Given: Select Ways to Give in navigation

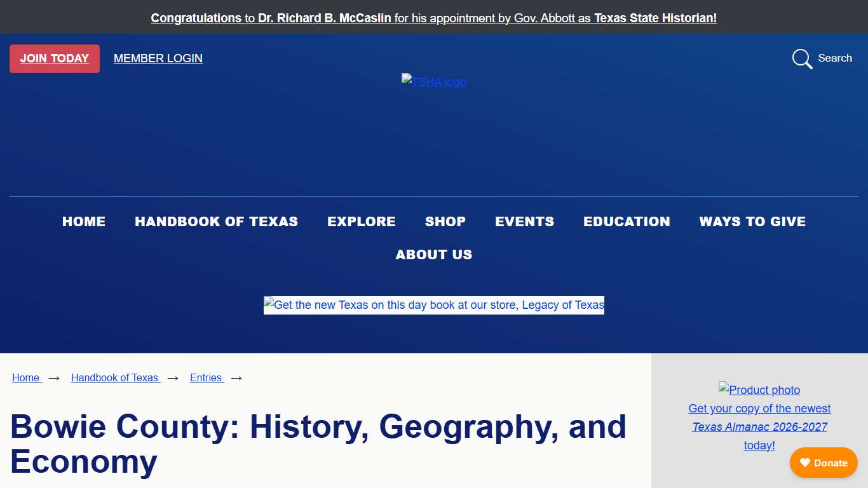Looking at the screenshot, I should 752,222.
